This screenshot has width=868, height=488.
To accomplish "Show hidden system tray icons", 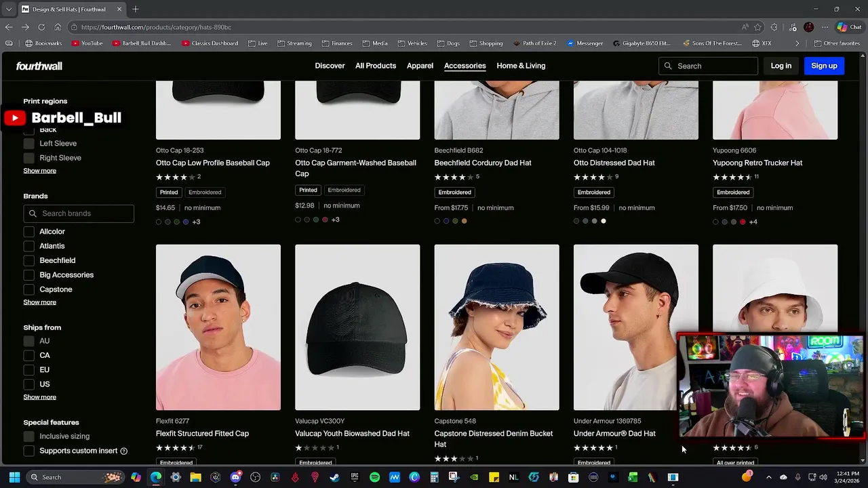I will click(x=768, y=477).
